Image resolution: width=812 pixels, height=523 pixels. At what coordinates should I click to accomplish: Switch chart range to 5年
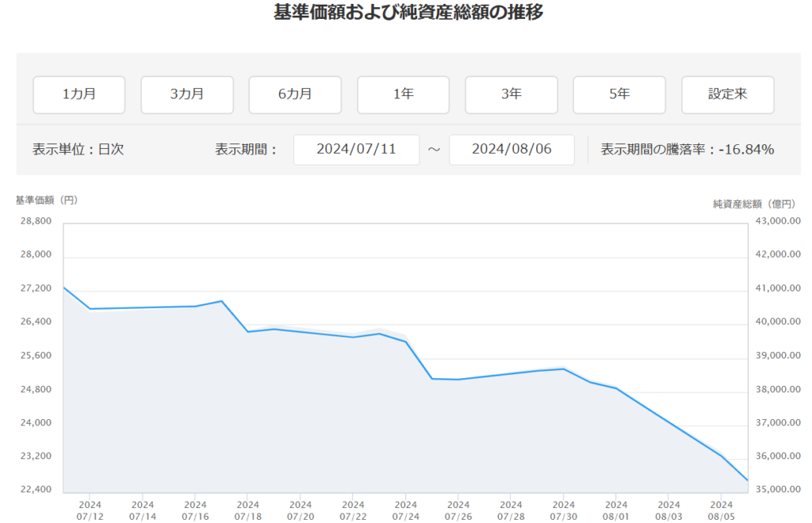click(x=619, y=94)
